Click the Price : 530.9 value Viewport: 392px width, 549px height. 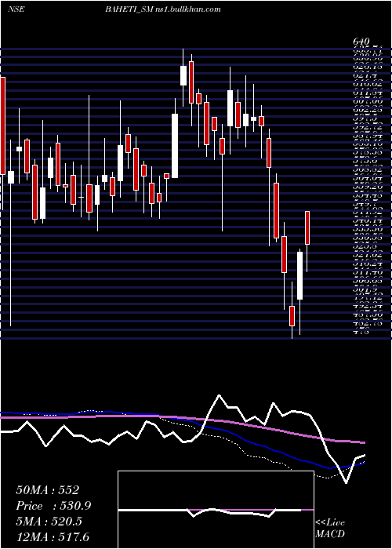coord(53,506)
